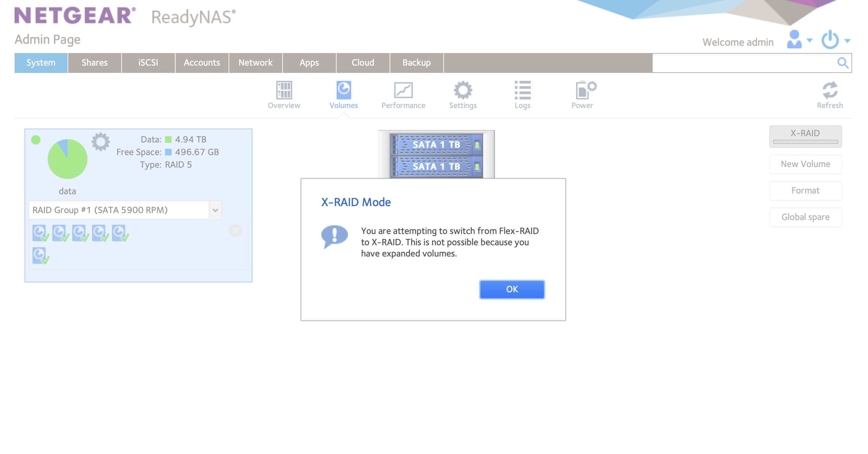Open the Overview section icon
This screenshot has width=868, height=454.
(284, 90)
